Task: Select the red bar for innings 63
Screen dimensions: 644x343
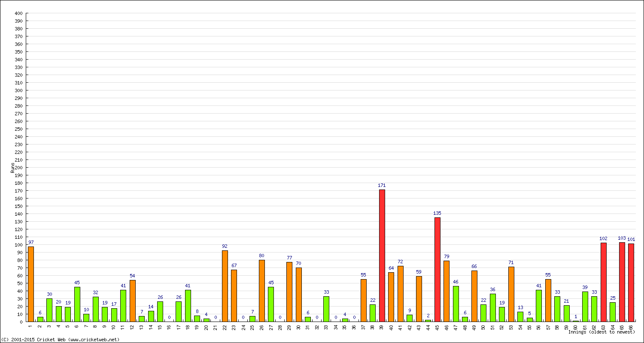Action: click(603, 282)
